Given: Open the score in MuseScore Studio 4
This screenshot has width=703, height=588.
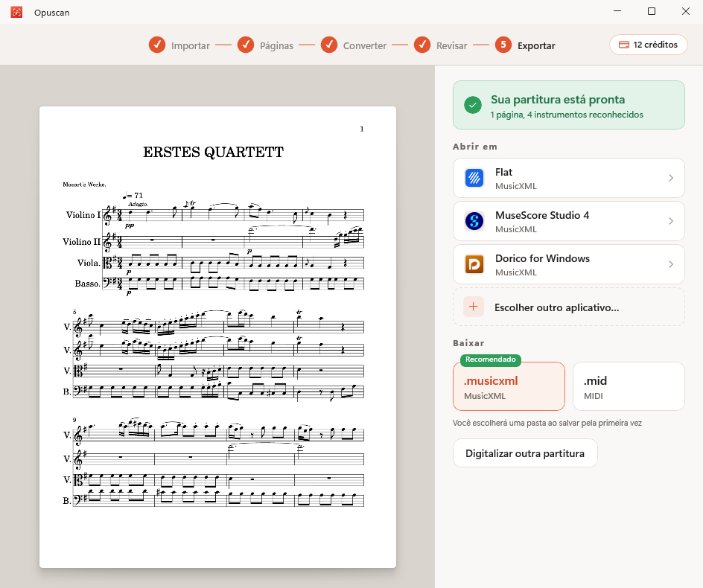Looking at the screenshot, I should click(568, 221).
